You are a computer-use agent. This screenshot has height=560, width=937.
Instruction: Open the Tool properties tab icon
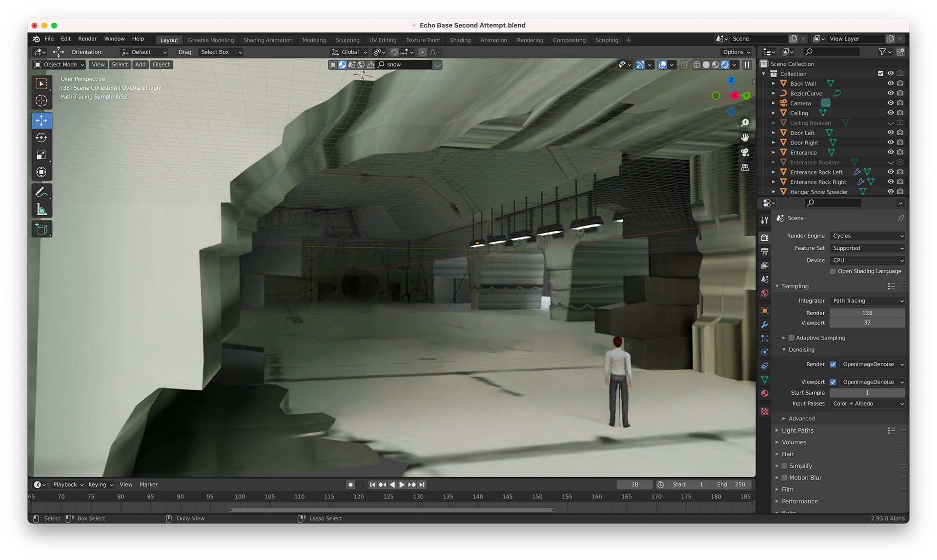point(765,220)
